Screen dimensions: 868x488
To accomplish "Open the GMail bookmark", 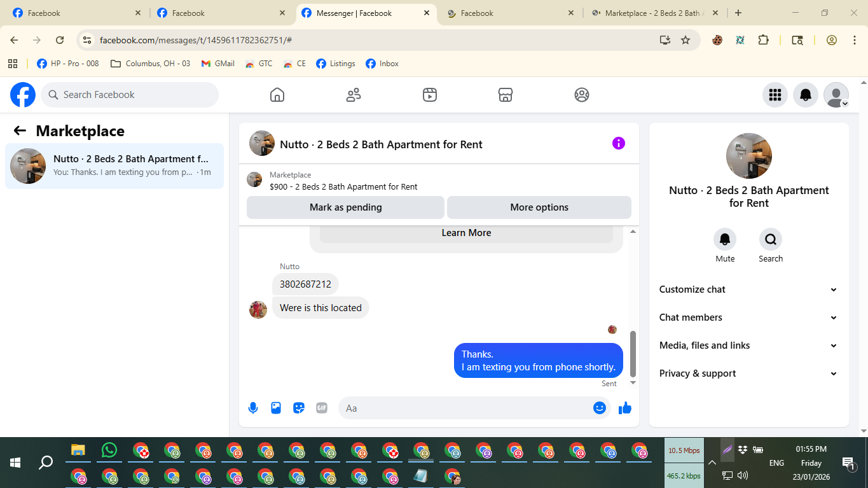I will click(218, 64).
